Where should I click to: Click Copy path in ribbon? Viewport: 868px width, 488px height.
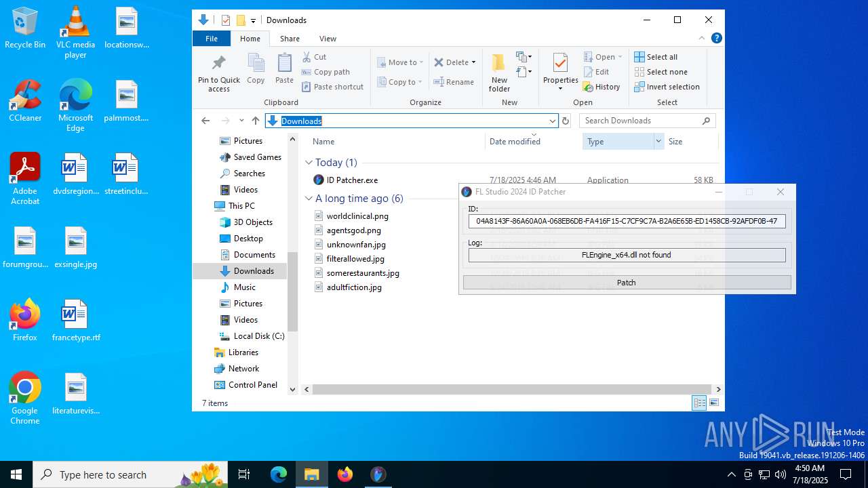[326, 72]
